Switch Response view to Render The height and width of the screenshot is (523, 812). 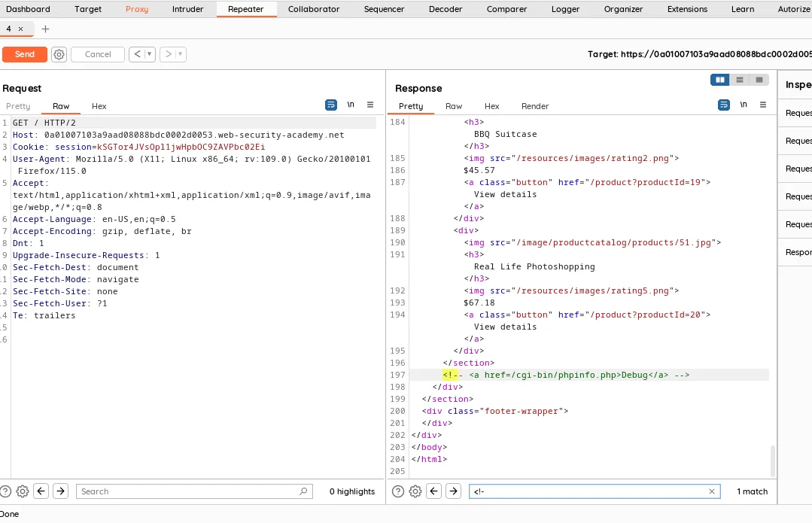(x=535, y=106)
